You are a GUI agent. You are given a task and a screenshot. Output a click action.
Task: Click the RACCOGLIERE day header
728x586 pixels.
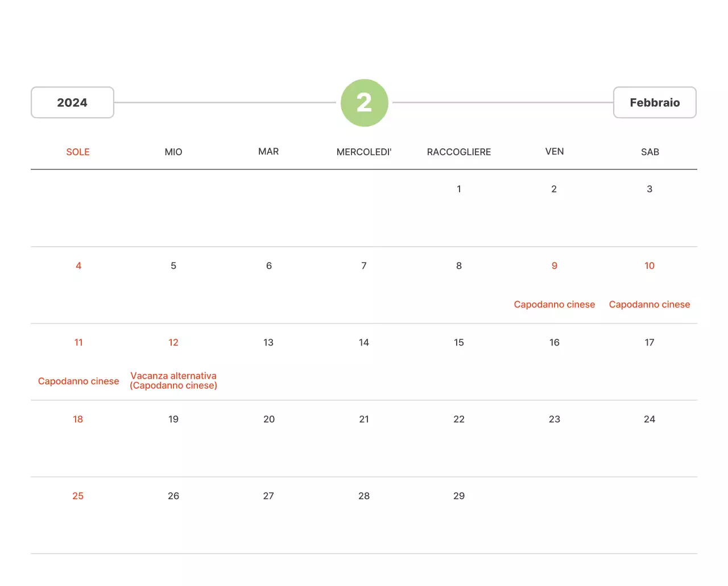[458, 152]
